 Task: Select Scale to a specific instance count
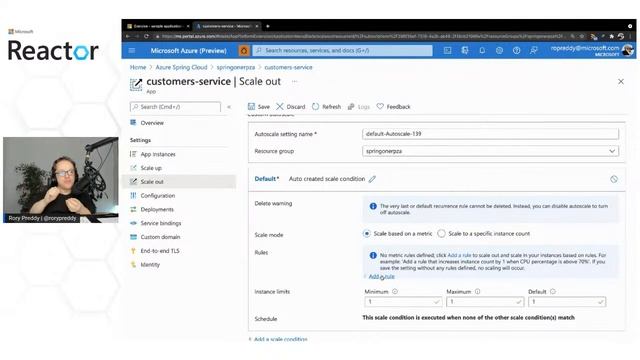tap(441, 233)
